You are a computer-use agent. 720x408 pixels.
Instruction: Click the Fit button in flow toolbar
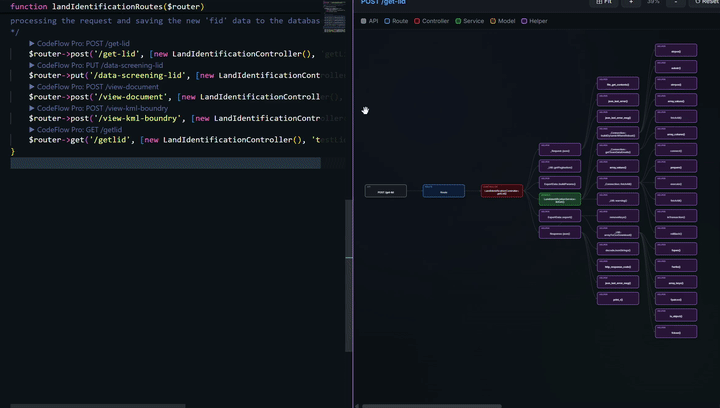(x=603, y=2)
